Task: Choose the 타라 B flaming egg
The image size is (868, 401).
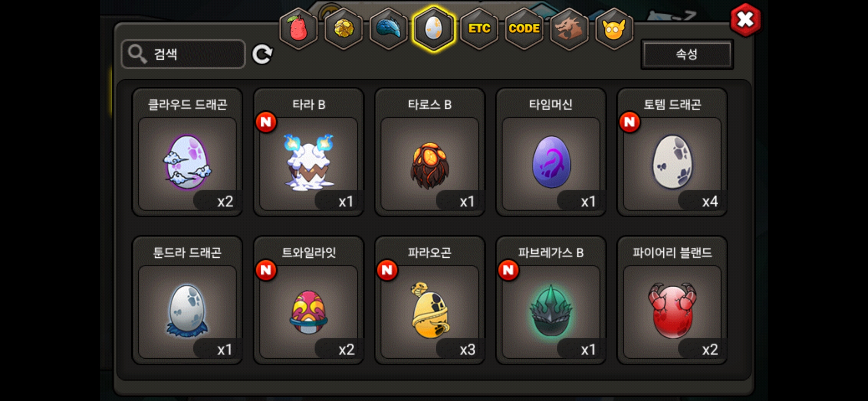Action: tap(309, 152)
